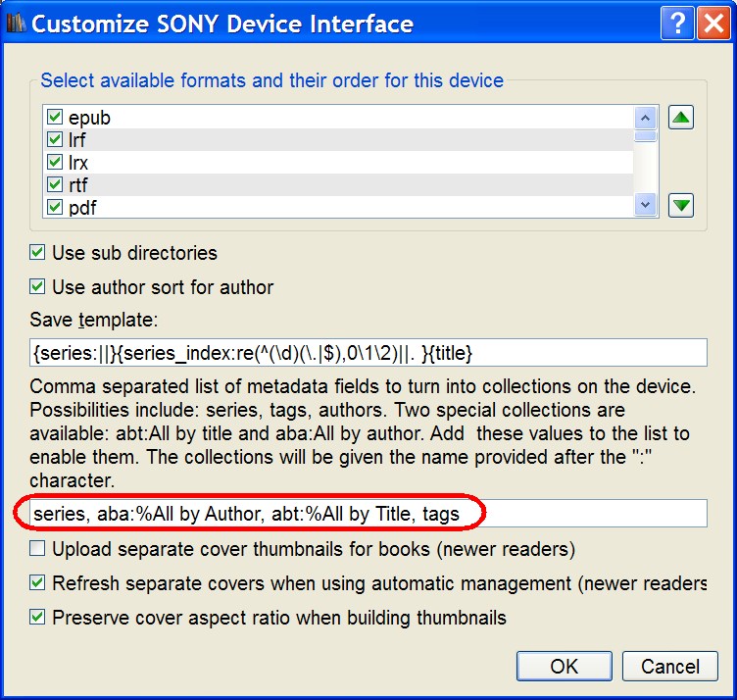This screenshot has width=737, height=700.
Task: Click the calibre books icon in title bar
Action: click(x=16, y=24)
